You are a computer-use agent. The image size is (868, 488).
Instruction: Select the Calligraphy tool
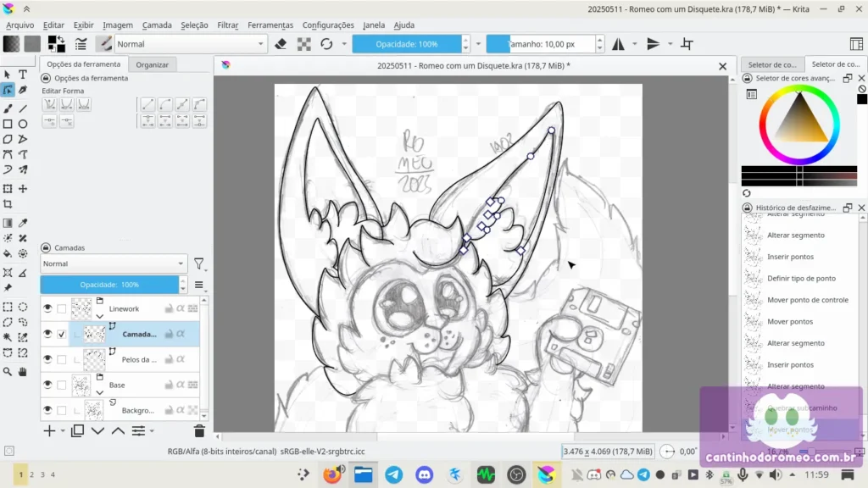23,90
